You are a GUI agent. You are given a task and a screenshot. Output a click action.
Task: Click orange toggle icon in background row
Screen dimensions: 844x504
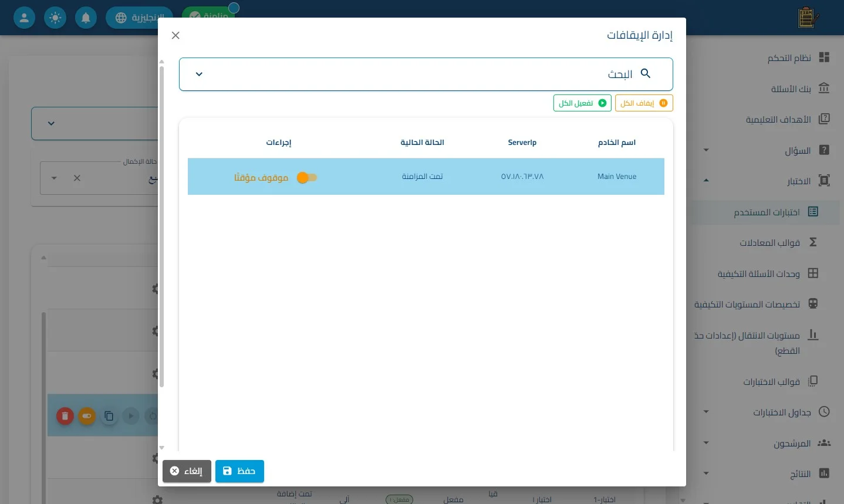(x=87, y=416)
